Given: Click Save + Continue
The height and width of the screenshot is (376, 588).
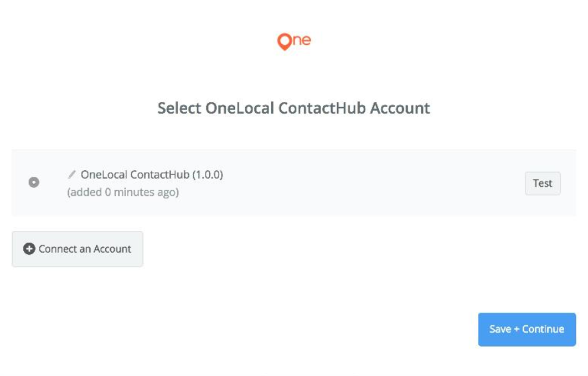Looking at the screenshot, I should pyautogui.click(x=527, y=329).
